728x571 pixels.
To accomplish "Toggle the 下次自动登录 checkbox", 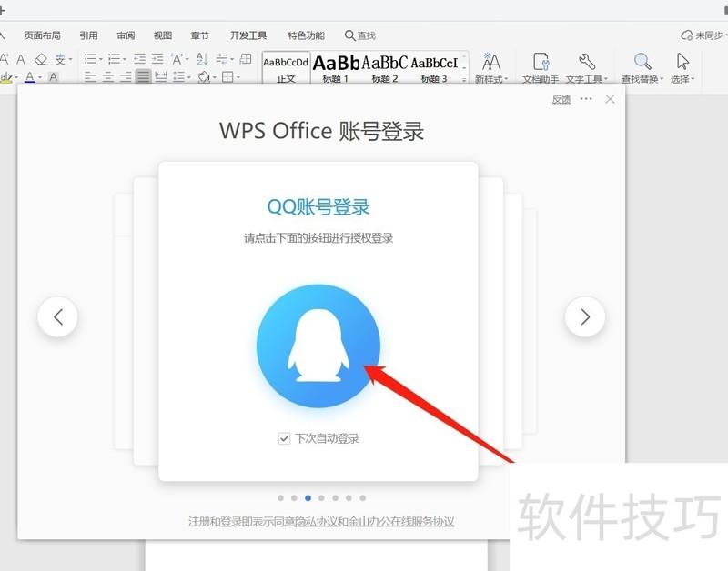I will (284, 438).
